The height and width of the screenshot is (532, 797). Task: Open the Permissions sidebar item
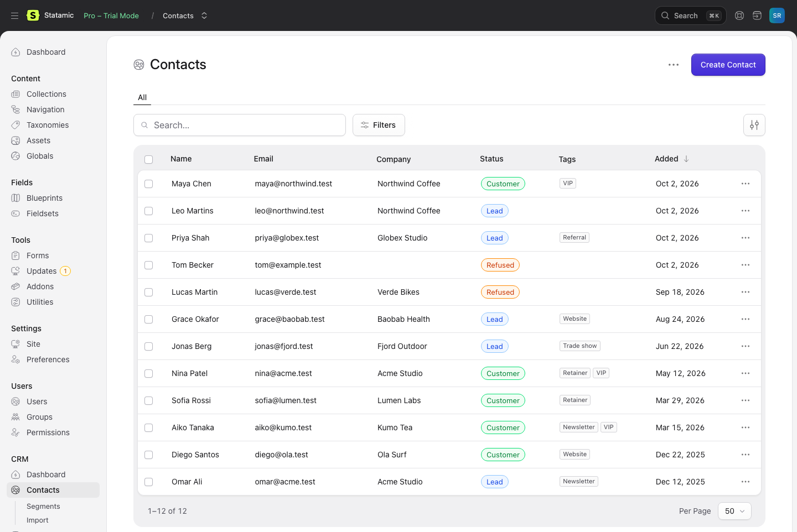click(48, 432)
